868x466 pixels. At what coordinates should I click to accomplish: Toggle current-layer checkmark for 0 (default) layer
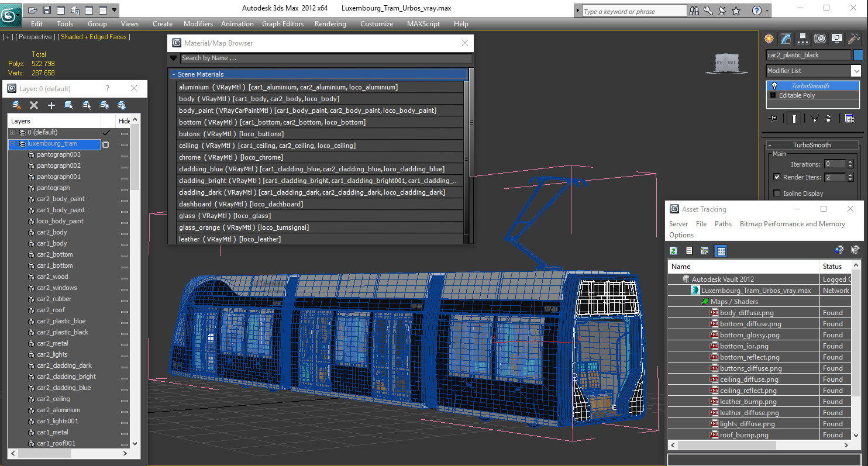click(106, 133)
